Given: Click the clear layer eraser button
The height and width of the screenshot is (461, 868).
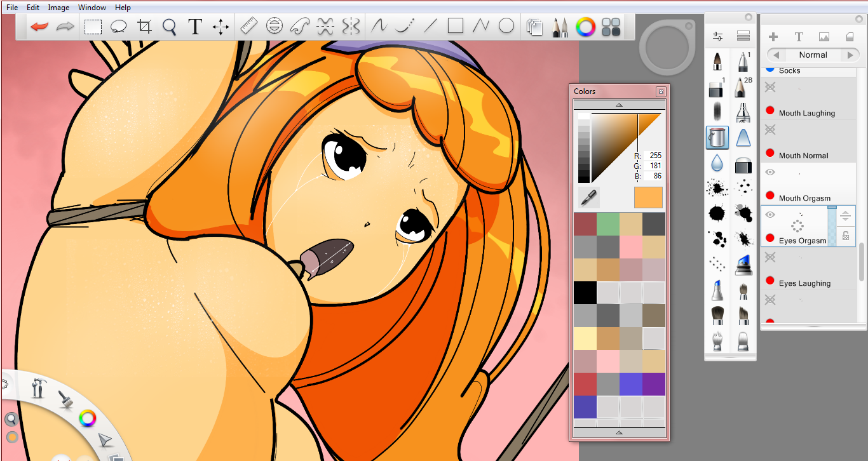Looking at the screenshot, I should pos(850,37).
